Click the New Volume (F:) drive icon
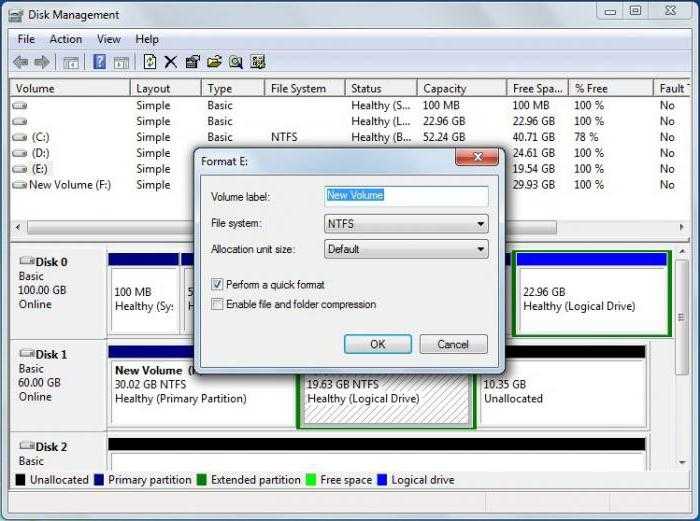This screenshot has width=700, height=521. [x=20, y=185]
